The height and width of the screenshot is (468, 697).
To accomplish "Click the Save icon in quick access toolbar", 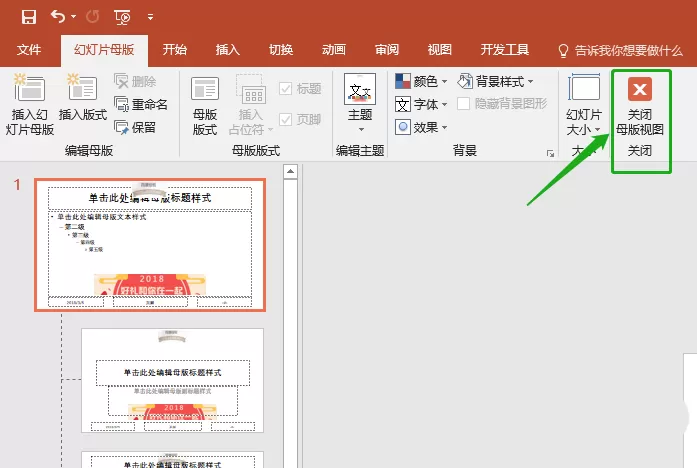I will (28, 17).
